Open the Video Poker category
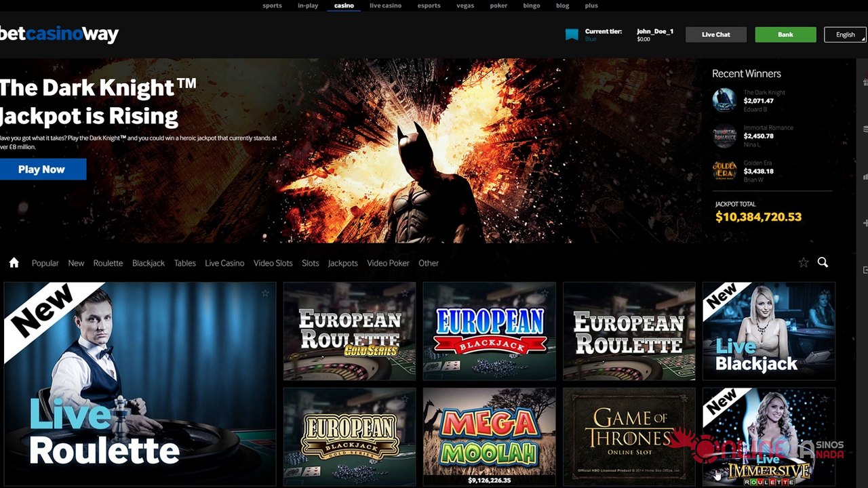Screen dimensions: 868x488 (388, 263)
